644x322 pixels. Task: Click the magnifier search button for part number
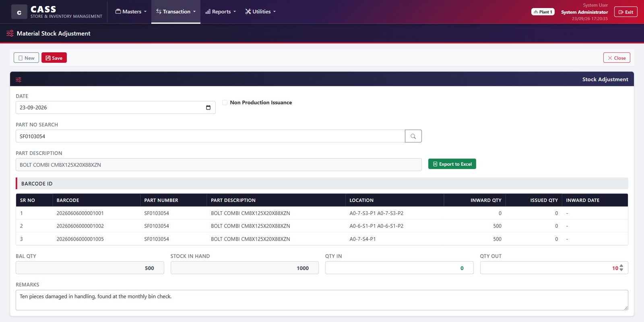(x=413, y=136)
